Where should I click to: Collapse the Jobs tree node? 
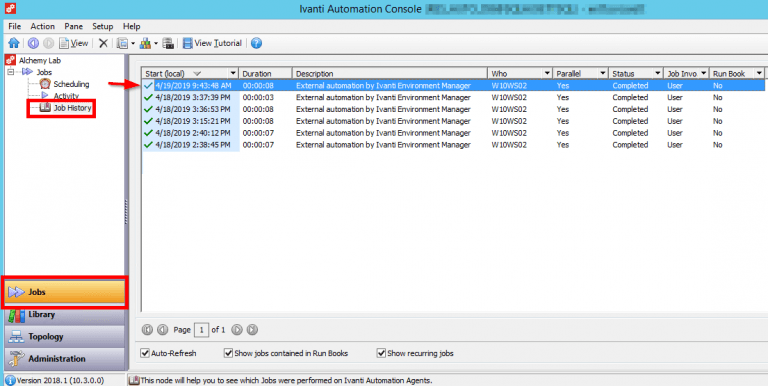(11, 72)
